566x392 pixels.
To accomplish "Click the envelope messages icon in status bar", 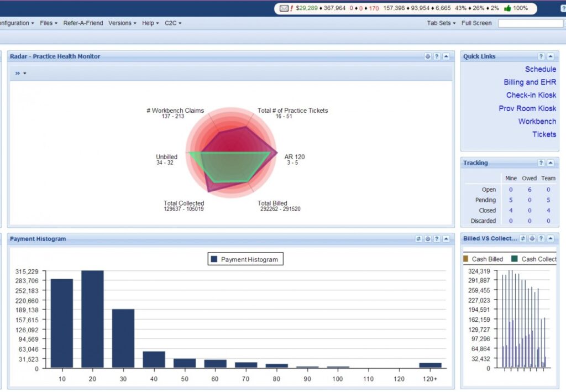I will tap(284, 8).
